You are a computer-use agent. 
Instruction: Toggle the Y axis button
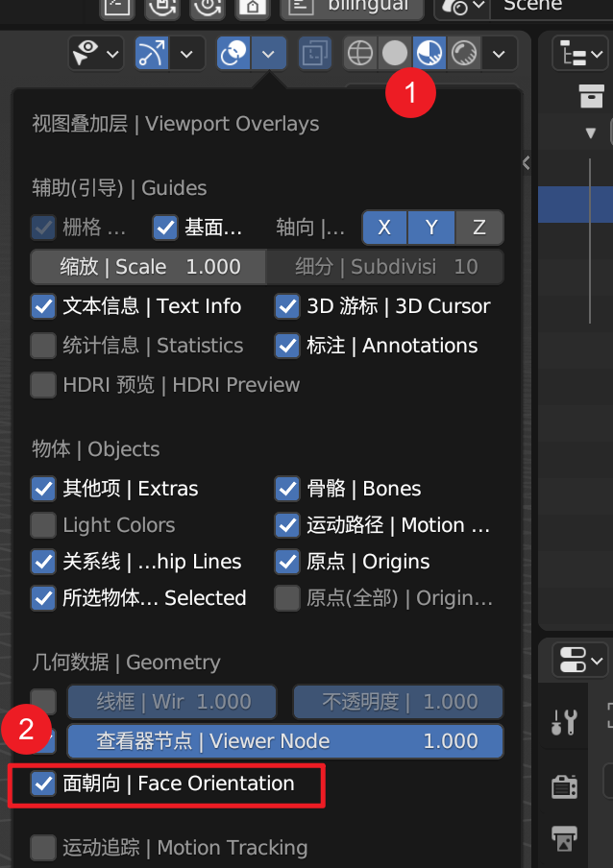tap(431, 227)
